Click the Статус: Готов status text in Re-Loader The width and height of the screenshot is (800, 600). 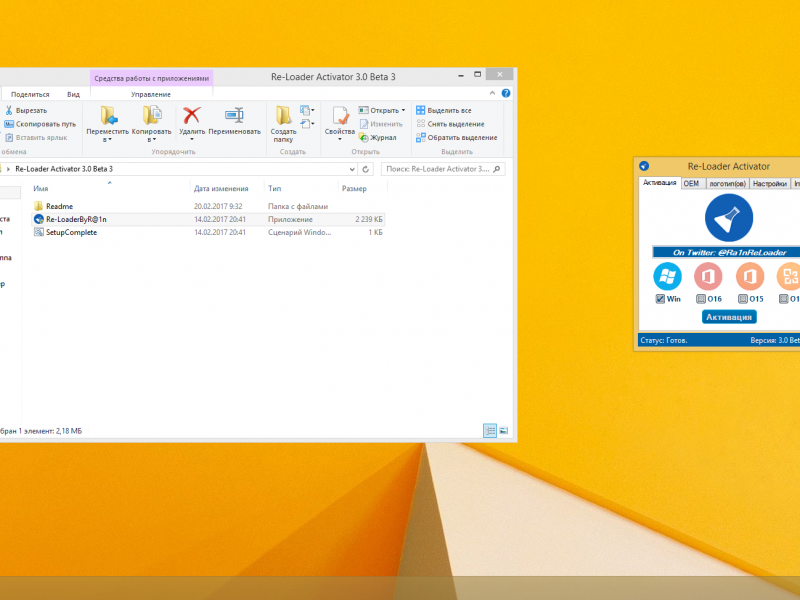(663, 340)
